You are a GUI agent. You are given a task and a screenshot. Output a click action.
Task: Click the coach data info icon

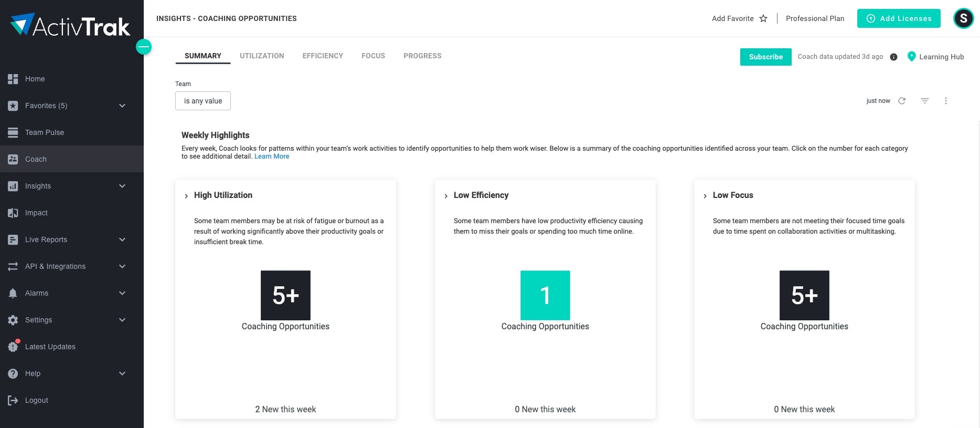click(x=893, y=57)
